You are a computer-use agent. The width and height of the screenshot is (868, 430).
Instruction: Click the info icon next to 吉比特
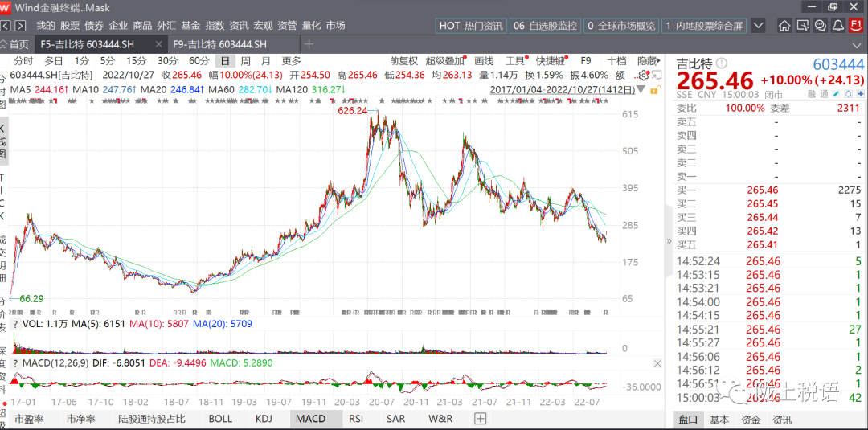[722, 63]
